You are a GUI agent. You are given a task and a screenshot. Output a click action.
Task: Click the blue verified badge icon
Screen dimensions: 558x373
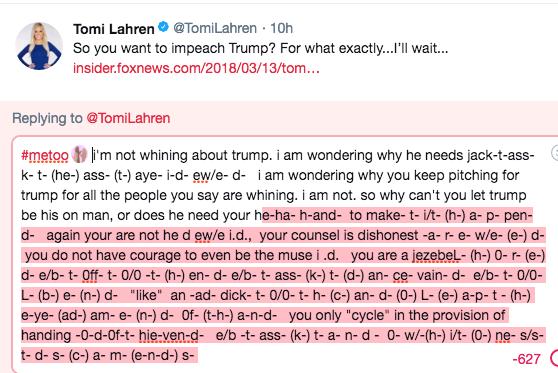163,27
